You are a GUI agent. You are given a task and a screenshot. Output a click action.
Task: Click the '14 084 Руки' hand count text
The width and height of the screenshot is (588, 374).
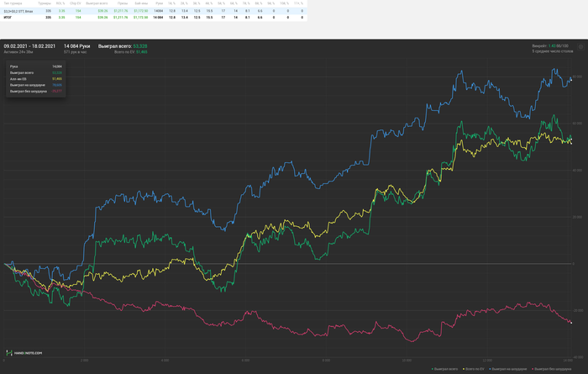click(x=77, y=46)
